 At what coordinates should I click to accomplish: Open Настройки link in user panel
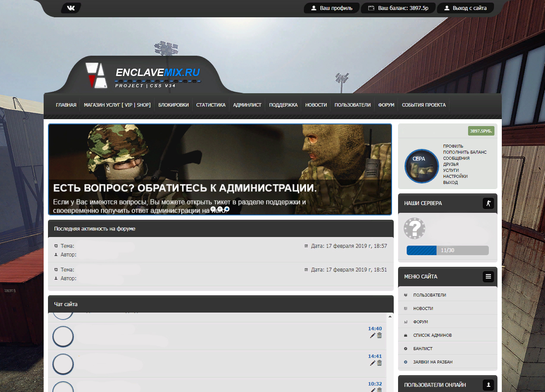coord(455,177)
